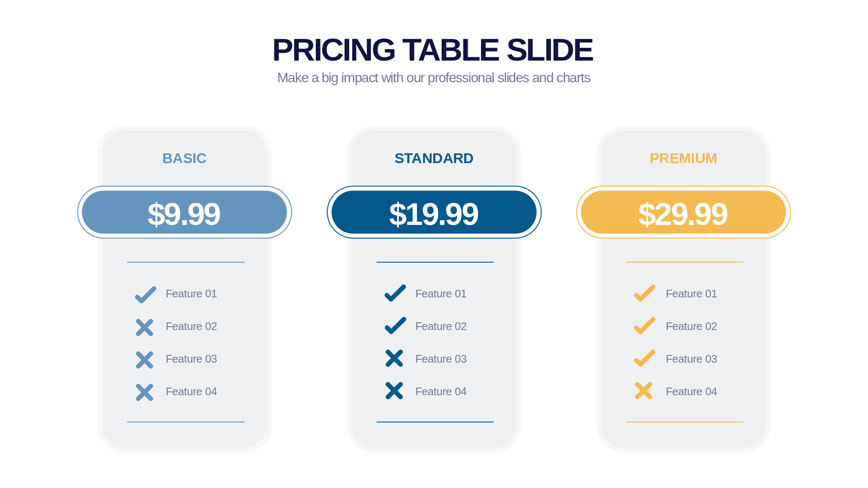Select the $29.99 price pill
Image resolution: width=868 pixels, height=488 pixels.
pyautogui.click(x=683, y=213)
